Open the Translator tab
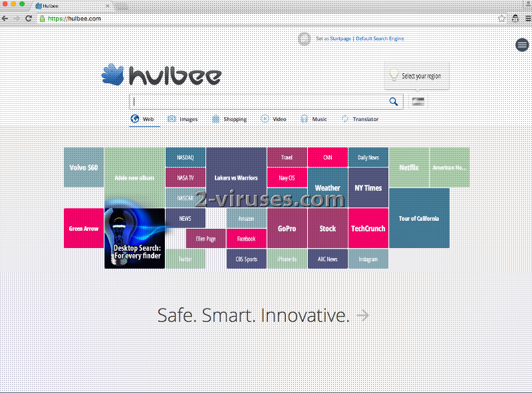Screen dimensions: 532x393 (x=360, y=119)
